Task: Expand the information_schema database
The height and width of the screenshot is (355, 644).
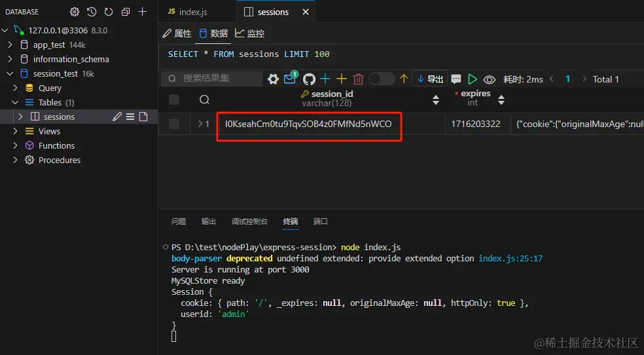Action: pos(10,59)
